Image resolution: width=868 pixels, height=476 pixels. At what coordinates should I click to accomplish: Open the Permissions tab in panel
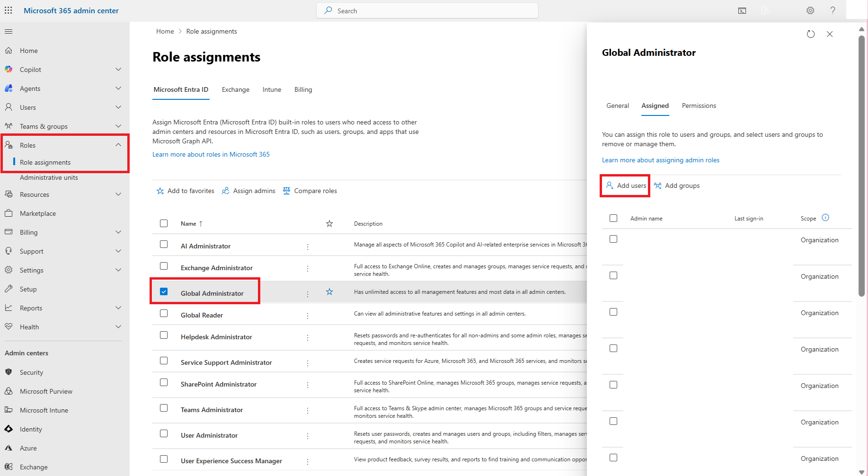(x=699, y=106)
